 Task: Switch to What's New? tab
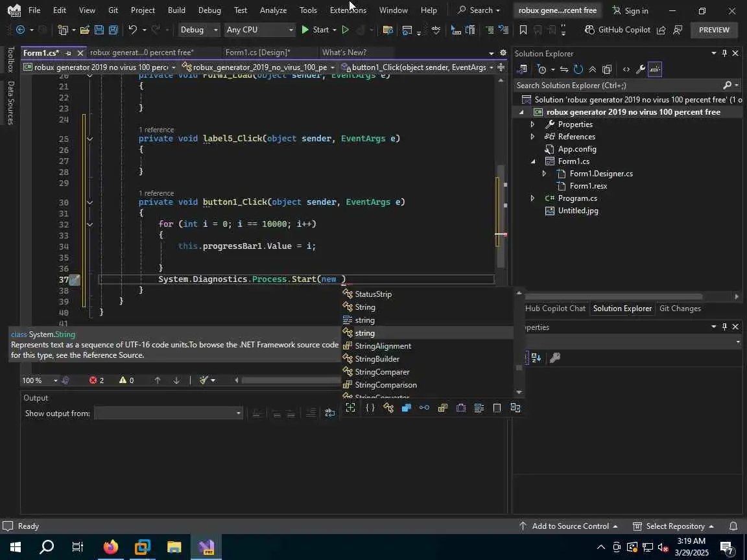344,52
